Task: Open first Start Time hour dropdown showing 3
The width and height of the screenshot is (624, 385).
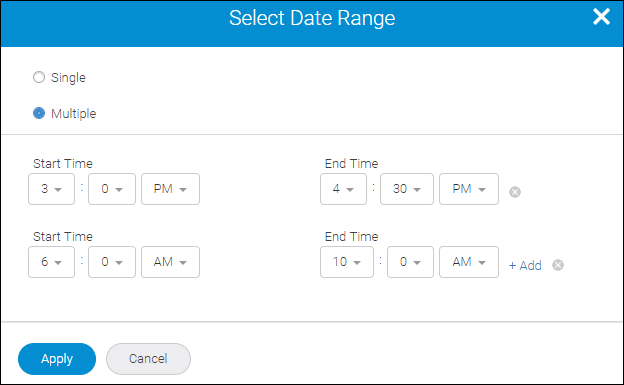Action: (x=51, y=189)
